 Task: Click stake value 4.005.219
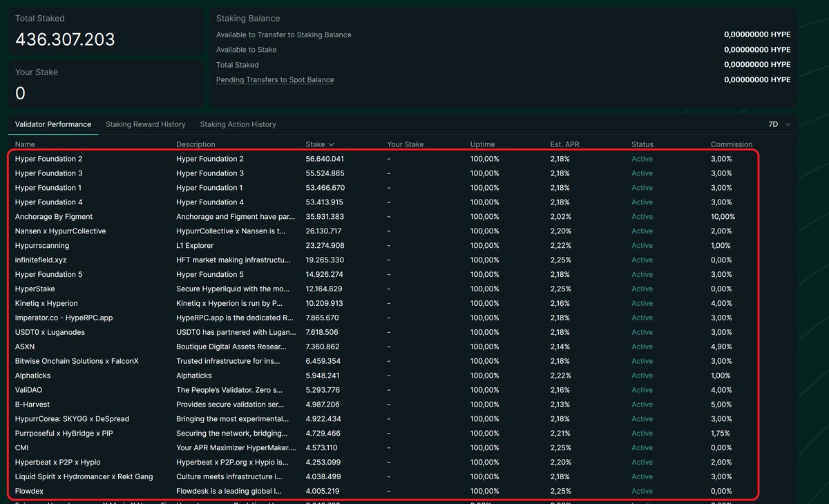(x=323, y=492)
